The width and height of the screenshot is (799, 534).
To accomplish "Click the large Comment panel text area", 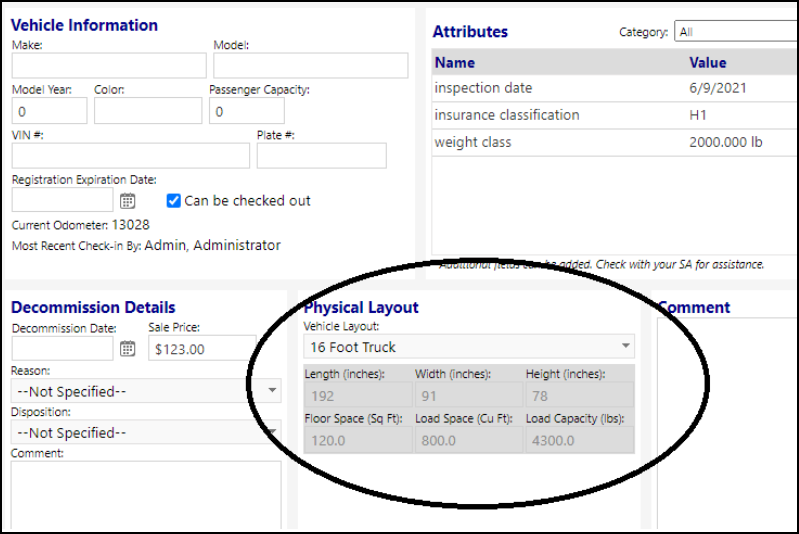I will (x=727, y=423).
